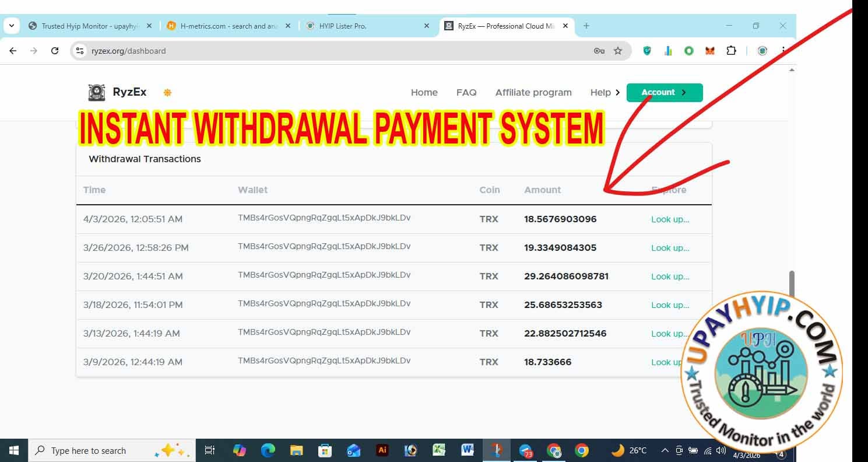This screenshot has height=462, width=868.
Task: Click the Amount column header
Action: coord(542,190)
